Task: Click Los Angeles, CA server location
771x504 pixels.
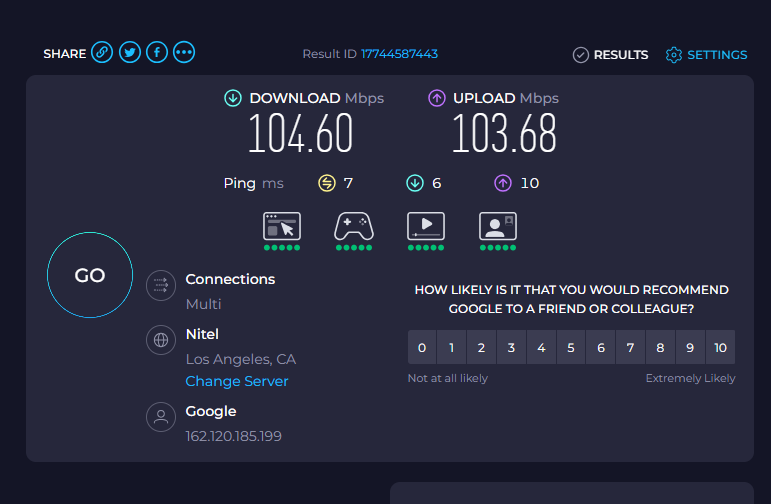Action: coord(241,359)
